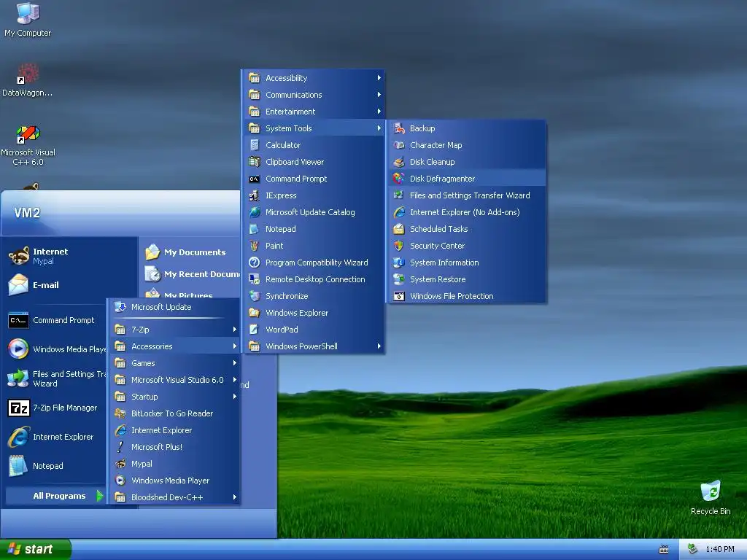This screenshot has height=560, width=747.
Task: Open Mypal from the All Programs list
Action: point(174,464)
